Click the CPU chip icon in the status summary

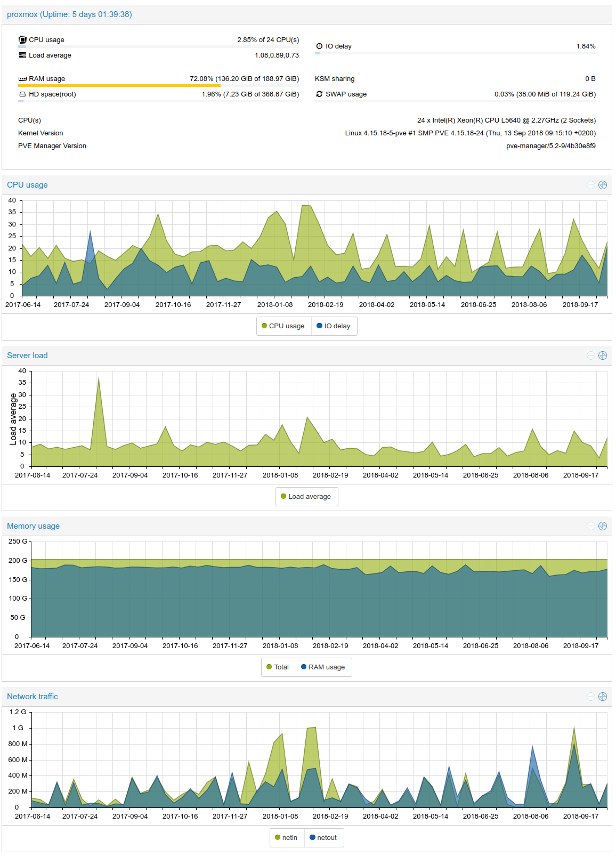coord(22,40)
